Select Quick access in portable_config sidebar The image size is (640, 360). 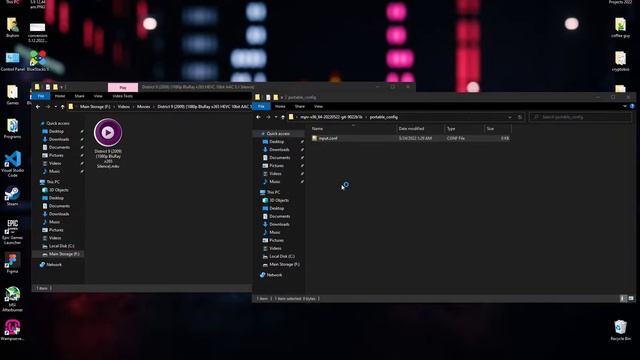(278, 134)
